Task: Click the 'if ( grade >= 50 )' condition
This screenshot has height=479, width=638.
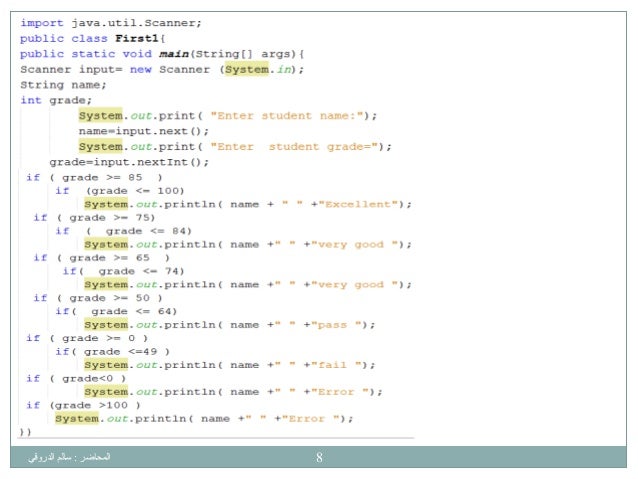Action: tap(98, 298)
